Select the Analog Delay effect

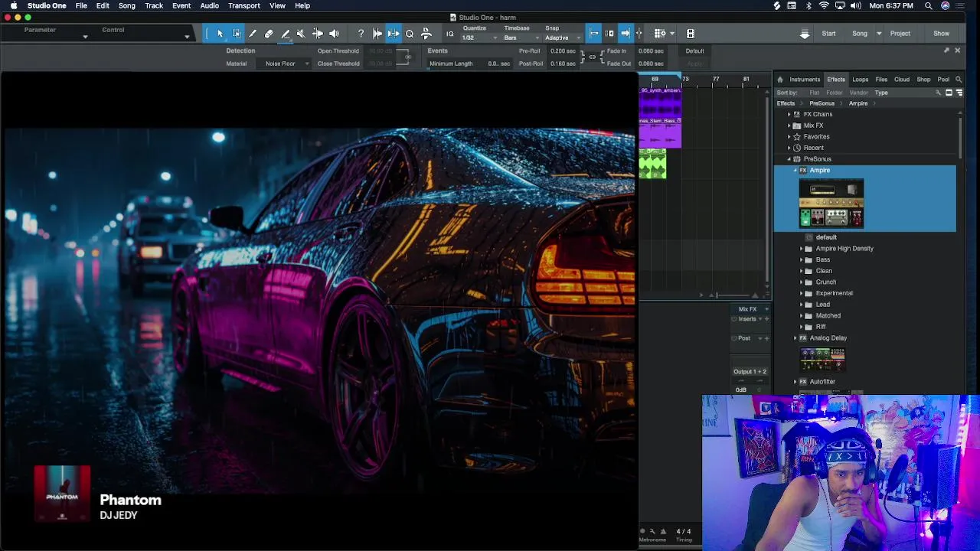click(x=828, y=338)
